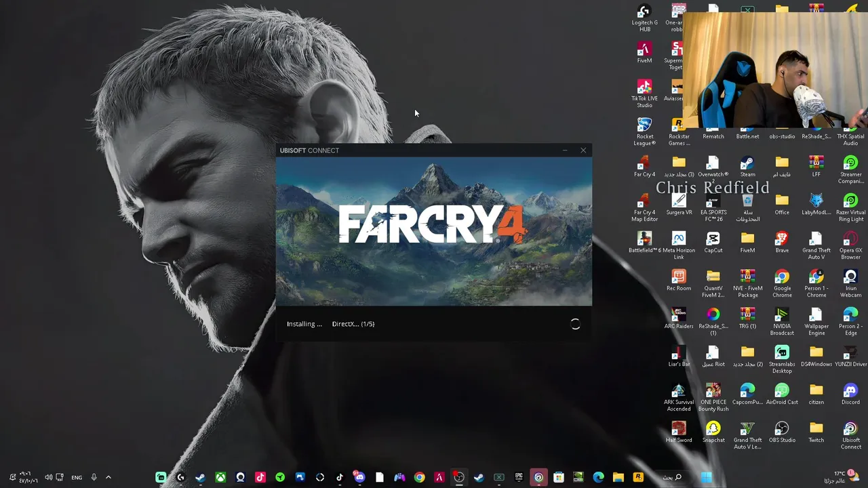The height and width of the screenshot is (488, 868).
Task: Select the Ubisoft Connect desktop shortcut
Action: tap(850, 436)
